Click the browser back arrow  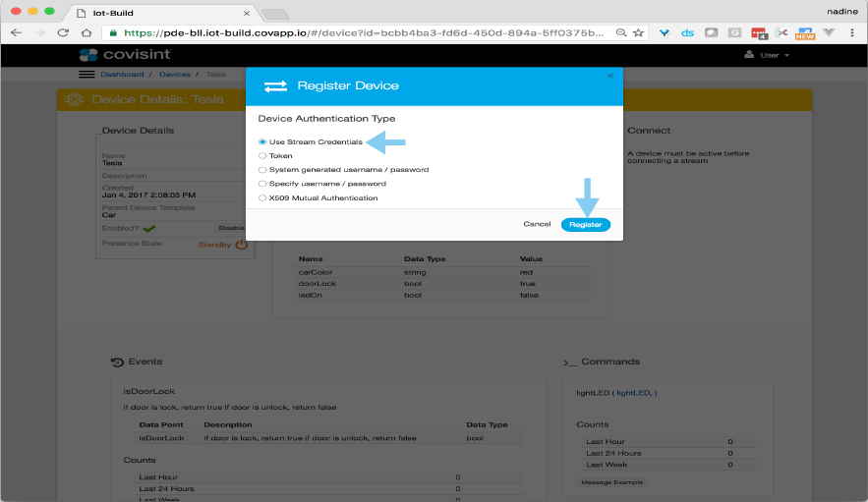[x=16, y=32]
